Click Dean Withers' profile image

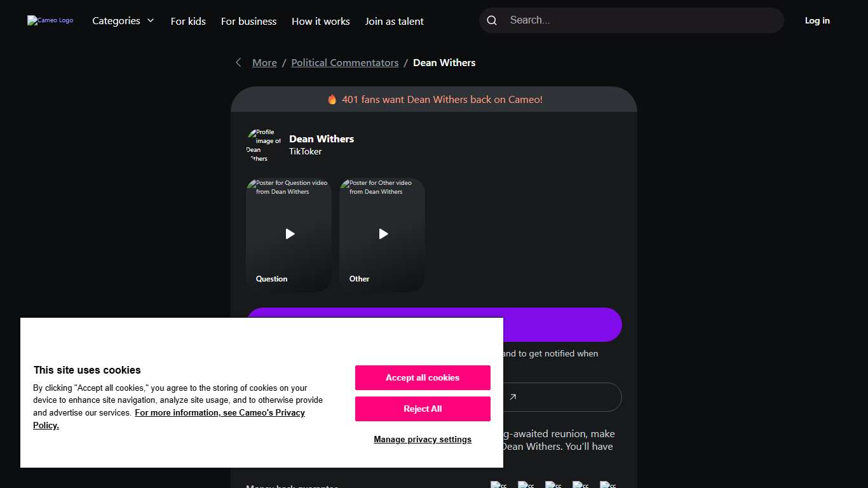[264, 146]
